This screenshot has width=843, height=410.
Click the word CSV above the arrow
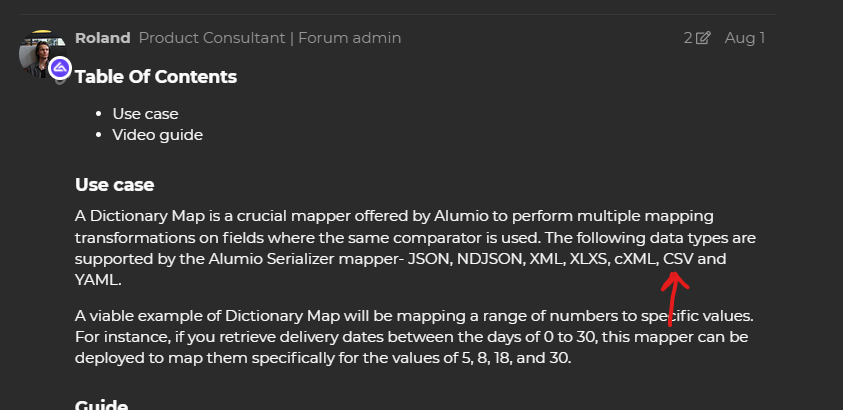coord(678,259)
